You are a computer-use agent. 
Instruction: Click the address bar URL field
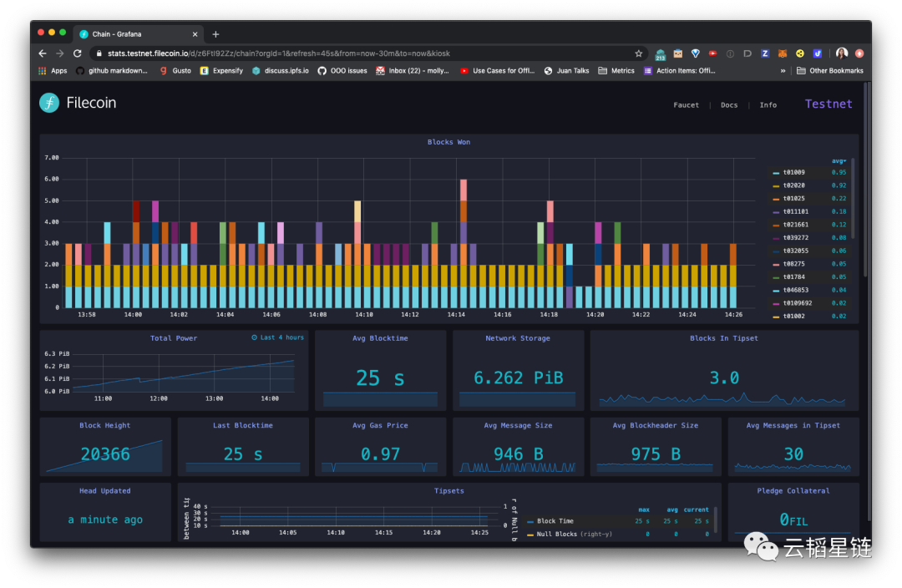click(x=368, y=53)
